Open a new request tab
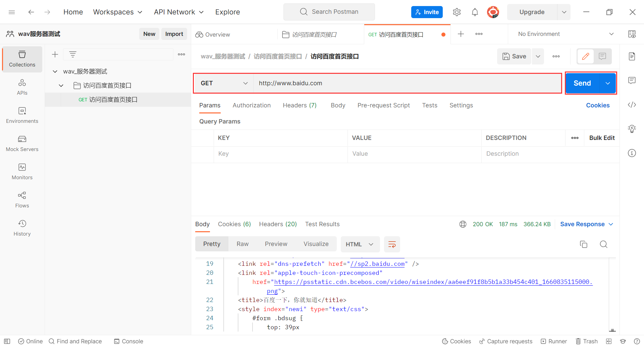Image resolution: width=644 pixels, height=347 pixels. 461,34
